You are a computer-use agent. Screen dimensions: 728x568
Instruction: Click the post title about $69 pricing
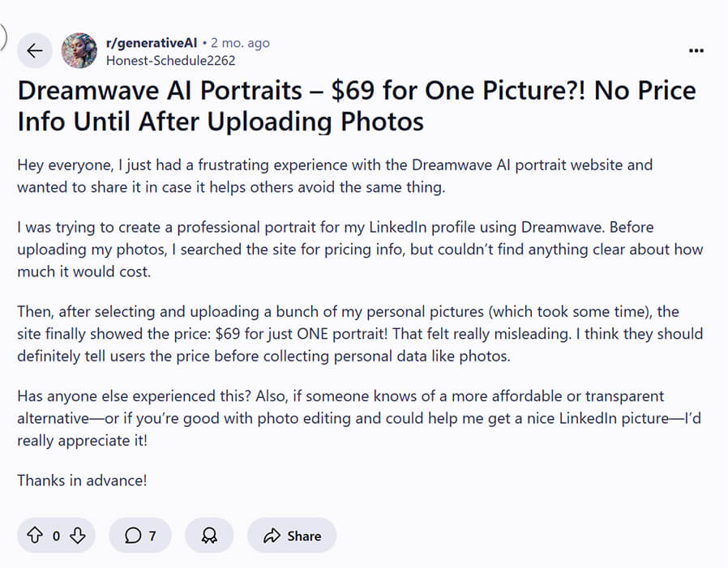pos(357,105)
